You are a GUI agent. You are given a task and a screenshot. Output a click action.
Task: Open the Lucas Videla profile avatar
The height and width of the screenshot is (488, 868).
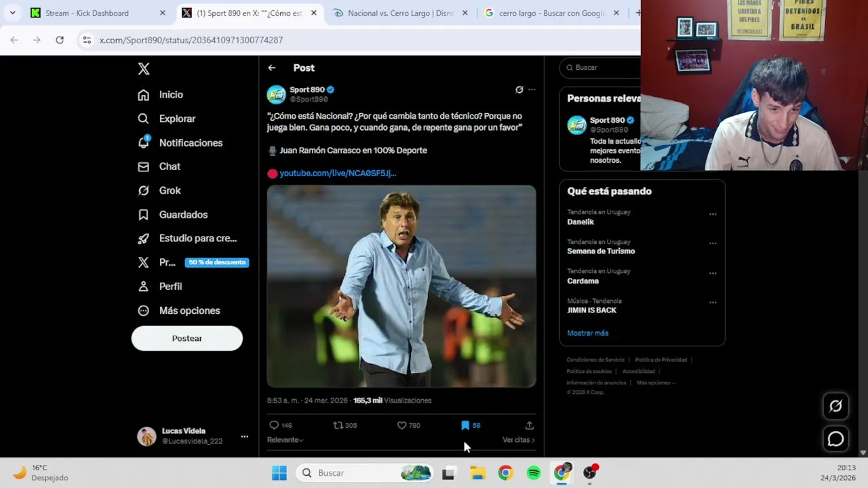tap(146, 436)
